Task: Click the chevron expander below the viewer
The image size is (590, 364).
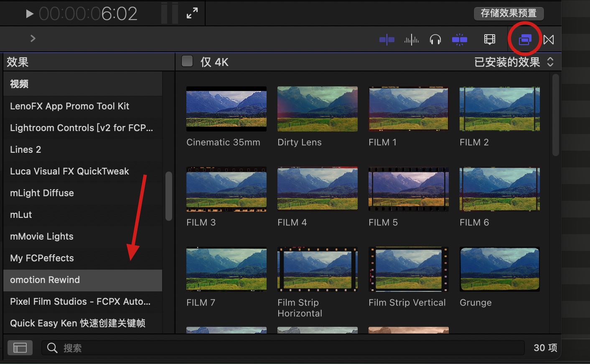Action: pyautogui.click(x=33, y=38)
